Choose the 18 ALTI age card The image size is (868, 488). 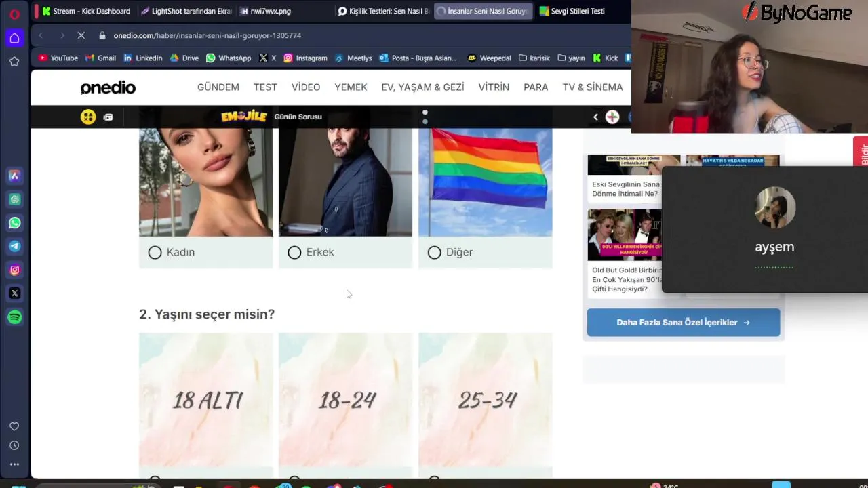(206, 400)
